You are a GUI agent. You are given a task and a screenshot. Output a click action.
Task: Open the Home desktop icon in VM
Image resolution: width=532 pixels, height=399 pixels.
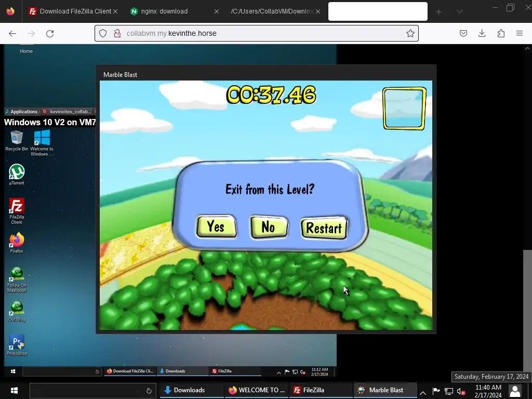26,49
